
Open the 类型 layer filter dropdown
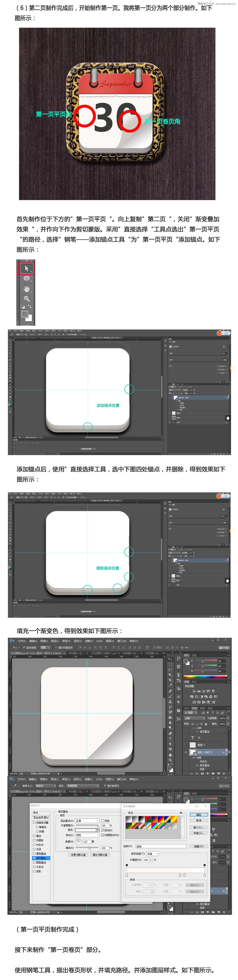click(191, 713)
